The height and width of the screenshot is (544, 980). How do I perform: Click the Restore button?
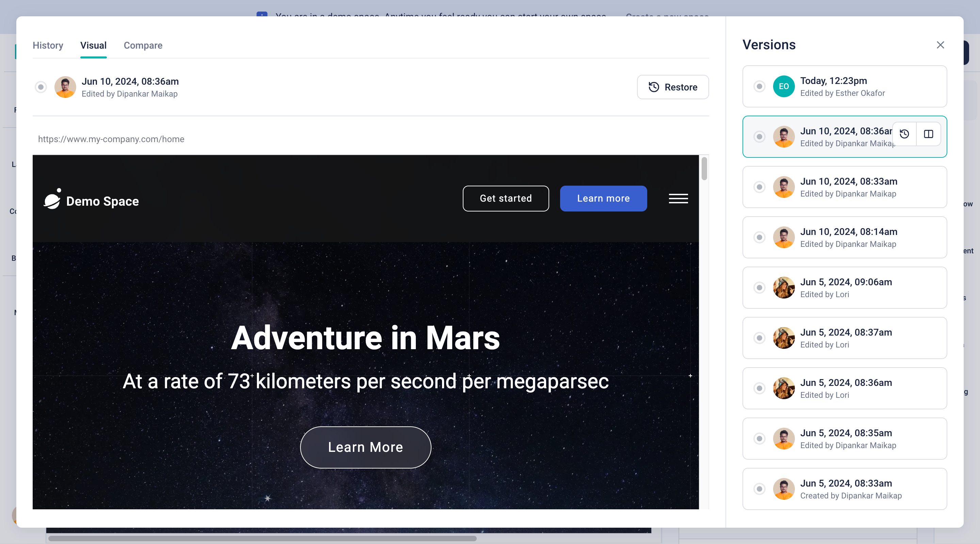[673, 87]
